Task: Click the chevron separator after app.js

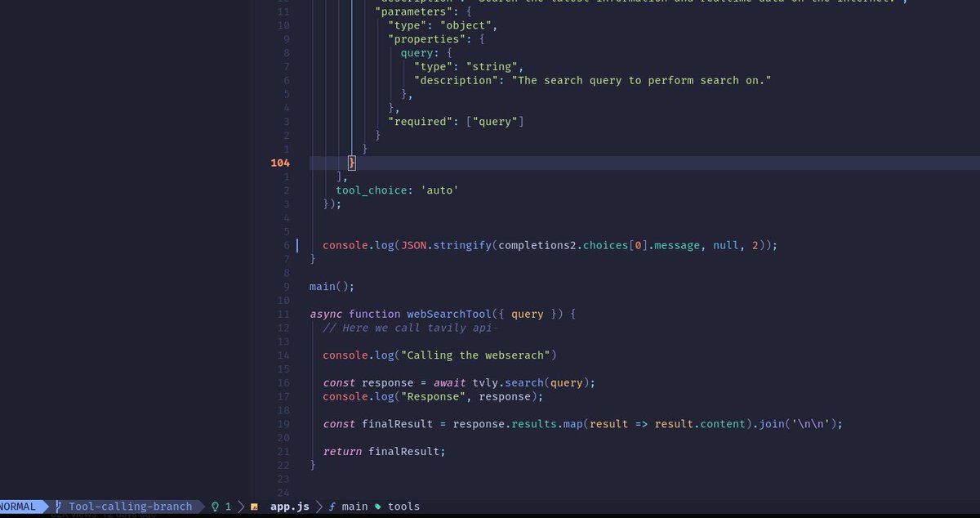Action: point(319,507)
